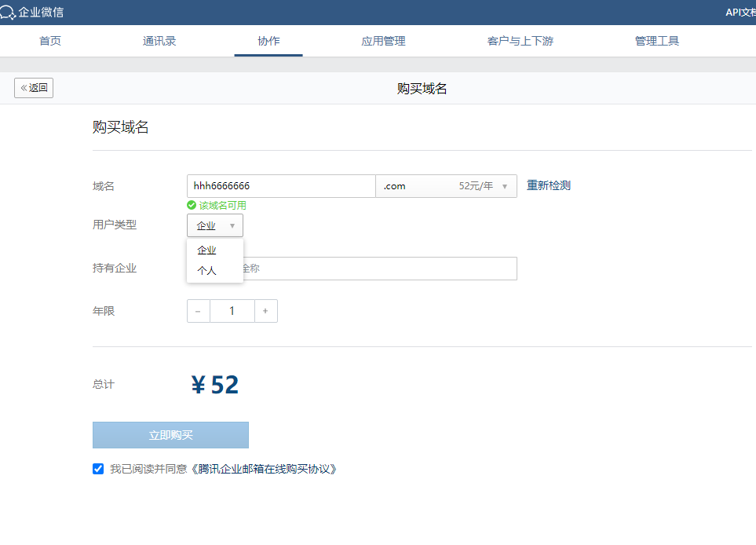Decrease the 年限 value with the minus button

coord(198,311)
